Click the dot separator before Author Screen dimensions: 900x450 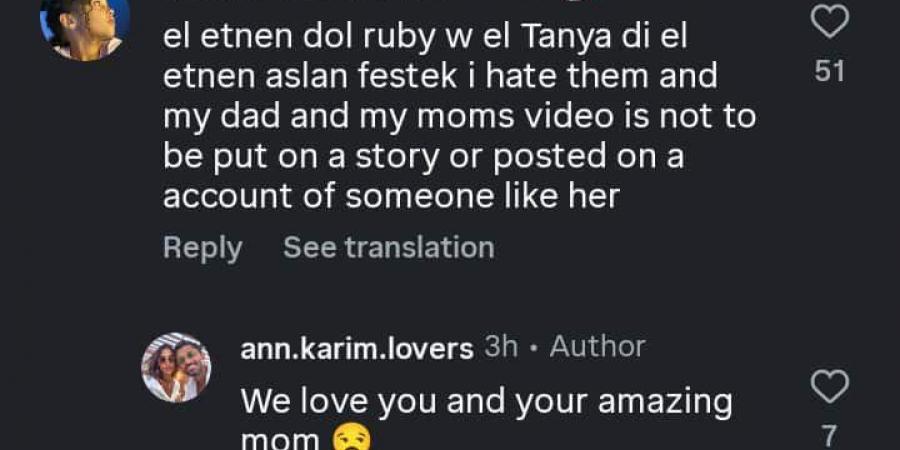[535, 348]
